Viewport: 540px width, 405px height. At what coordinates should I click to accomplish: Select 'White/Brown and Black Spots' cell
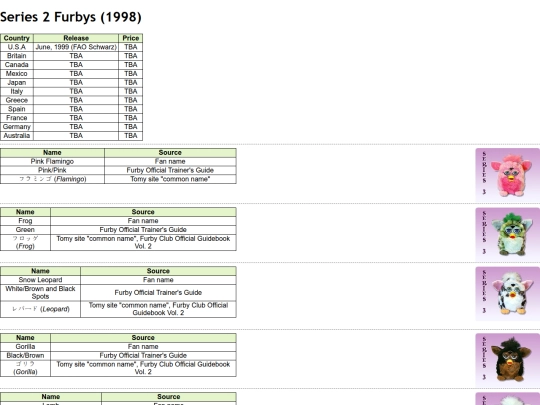point(40,292)
